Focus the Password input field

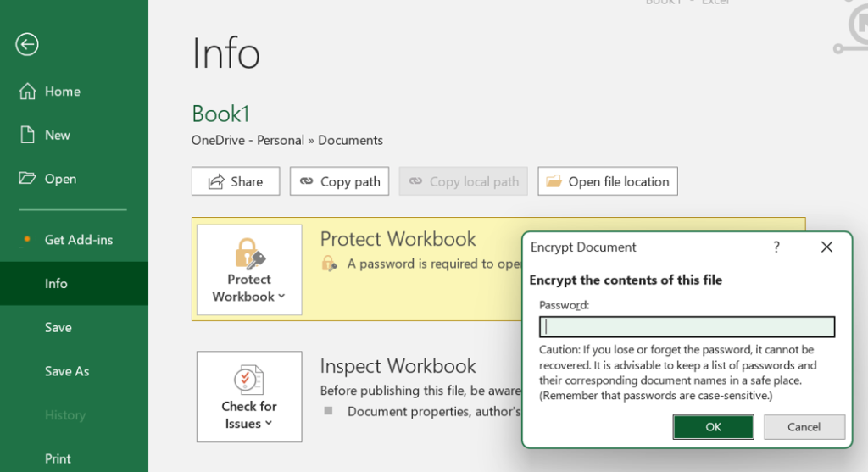pyautogui.click(x=687, y=327)
